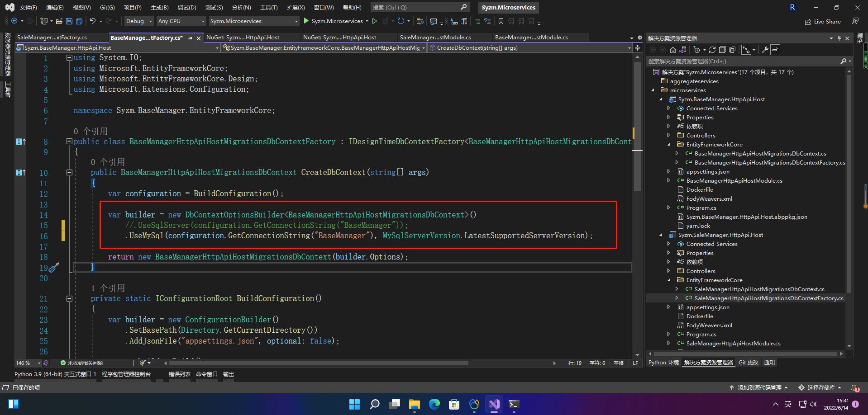Start without debugging using outlined play icon
Image resolution: width=868 pixels, height=415 pixels.
(375, 21)
